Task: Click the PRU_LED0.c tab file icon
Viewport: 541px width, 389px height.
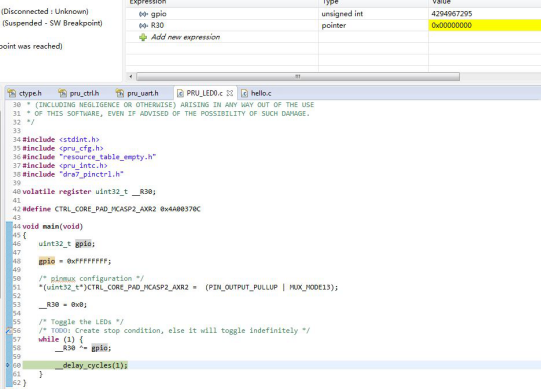Action: click(180, 93)
